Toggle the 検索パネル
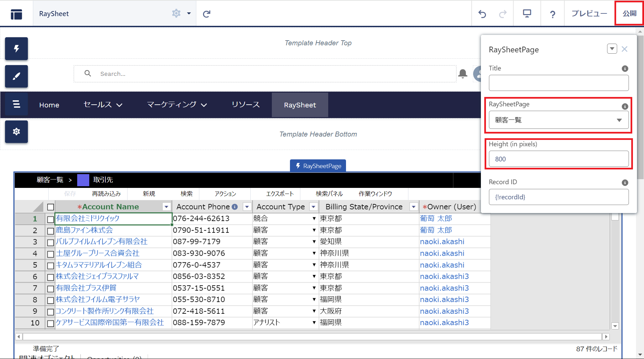Viewport: 644px width, 359px height. [x=329, y=194]
